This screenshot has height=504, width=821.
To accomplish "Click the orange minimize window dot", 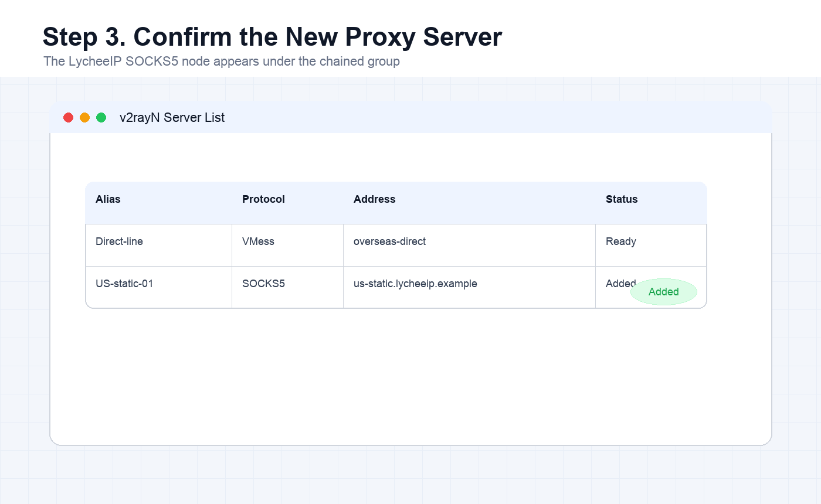I will pyautogui.click(x=84, y=117).
